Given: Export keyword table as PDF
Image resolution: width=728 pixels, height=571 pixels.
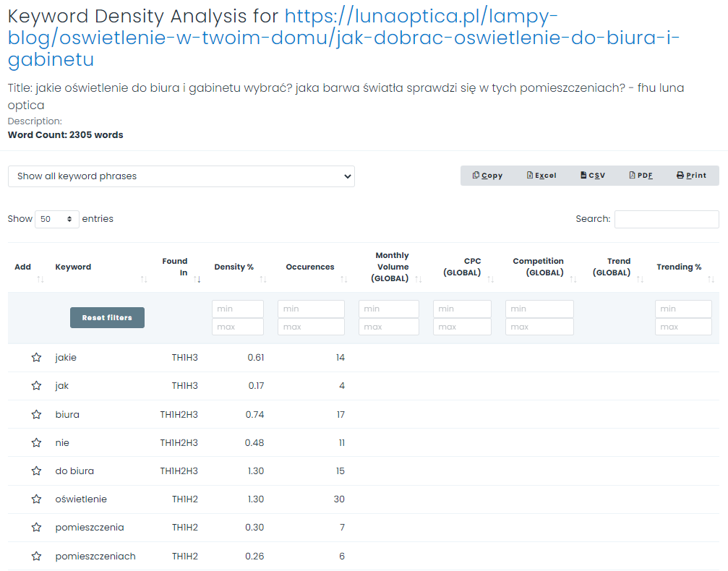Looking at the screenshot, I should 641,176.
